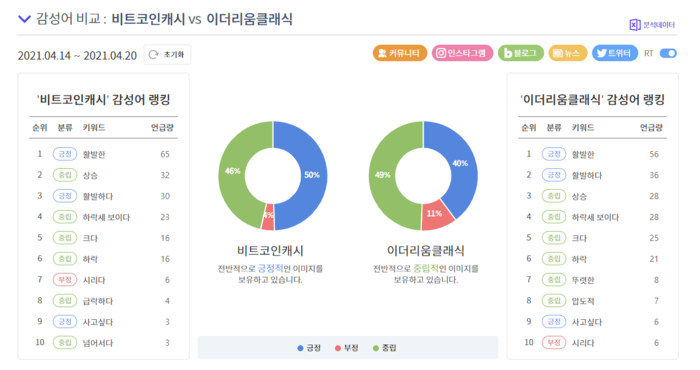This screenshot has height=370, width=700.
Task: Click the 부정 tag beside 시리다 in 비트코인캐시 ranking
Action: point(65,280)
